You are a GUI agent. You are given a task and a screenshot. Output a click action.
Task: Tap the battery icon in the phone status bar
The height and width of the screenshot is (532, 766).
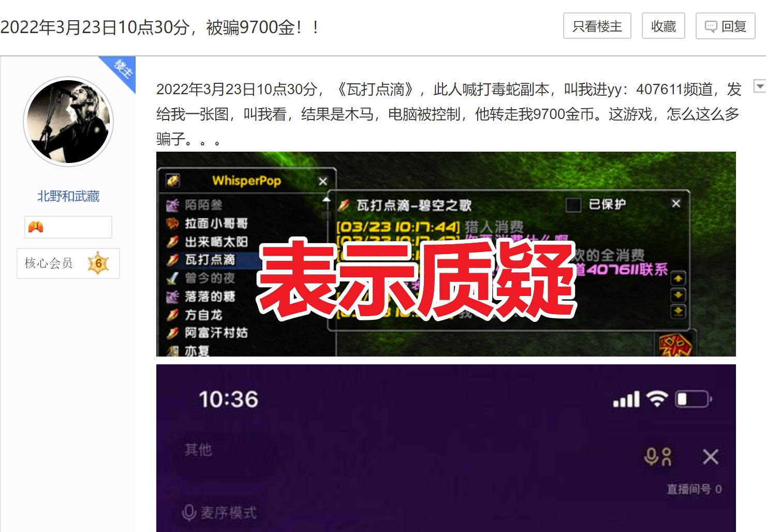pos(693,399)
